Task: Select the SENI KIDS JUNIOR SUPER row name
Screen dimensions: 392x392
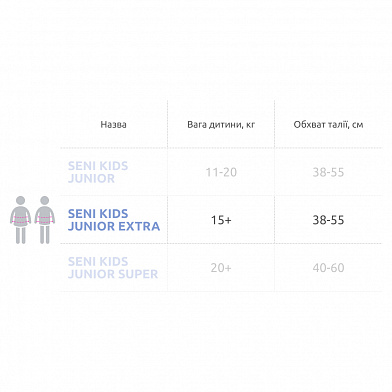Action: [x=113, y=268]
